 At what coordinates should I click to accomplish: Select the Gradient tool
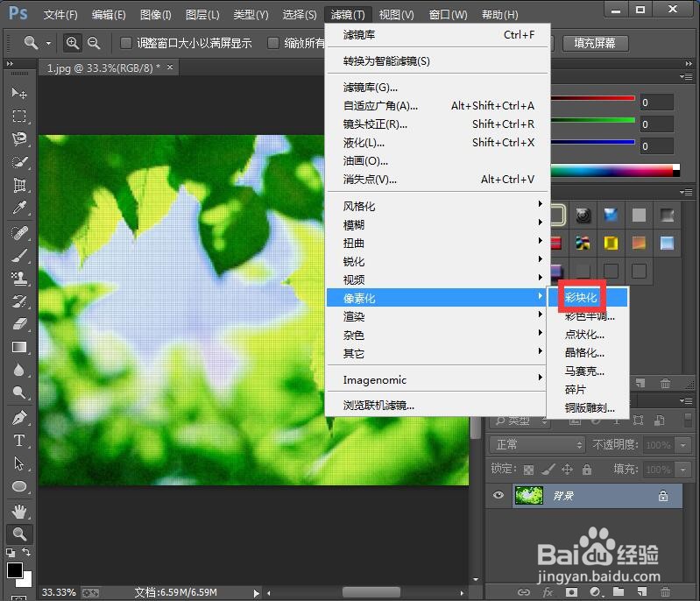[18, 348]
